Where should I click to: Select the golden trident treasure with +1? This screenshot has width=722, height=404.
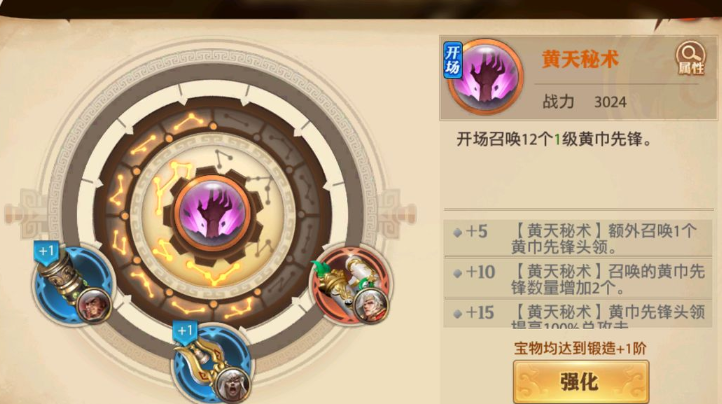tap(212, 363)
